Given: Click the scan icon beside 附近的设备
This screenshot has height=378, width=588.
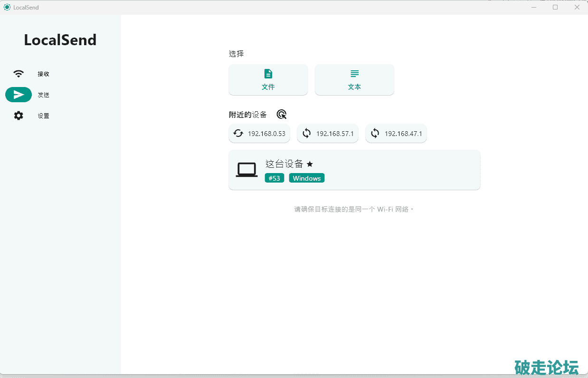Looking at the screenshot, I should [282, 115].
